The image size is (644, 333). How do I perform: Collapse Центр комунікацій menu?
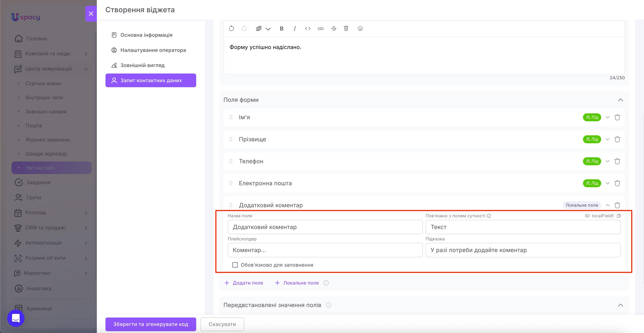(51, 69)
